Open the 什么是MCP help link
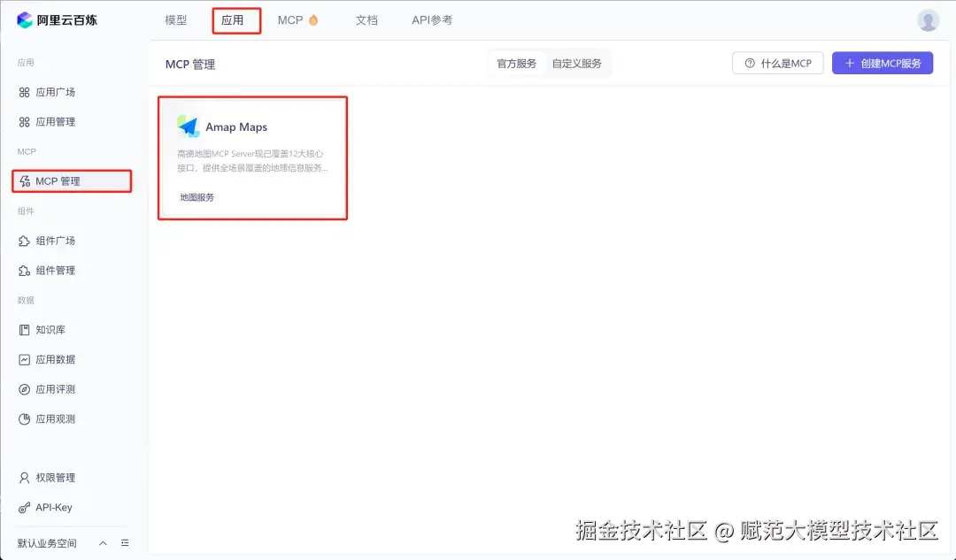Image resolution: width=956 pixels, height=560 pixels. point(777,63)
